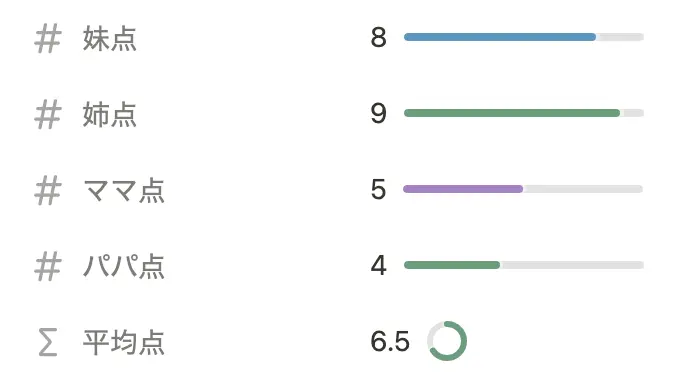
Task: Open the 姉点 property name
Action: [110, 115]
